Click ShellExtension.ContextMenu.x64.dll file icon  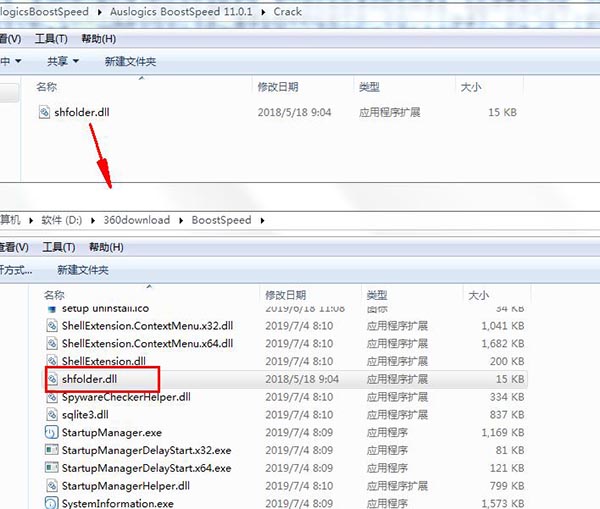coord(52,343)
